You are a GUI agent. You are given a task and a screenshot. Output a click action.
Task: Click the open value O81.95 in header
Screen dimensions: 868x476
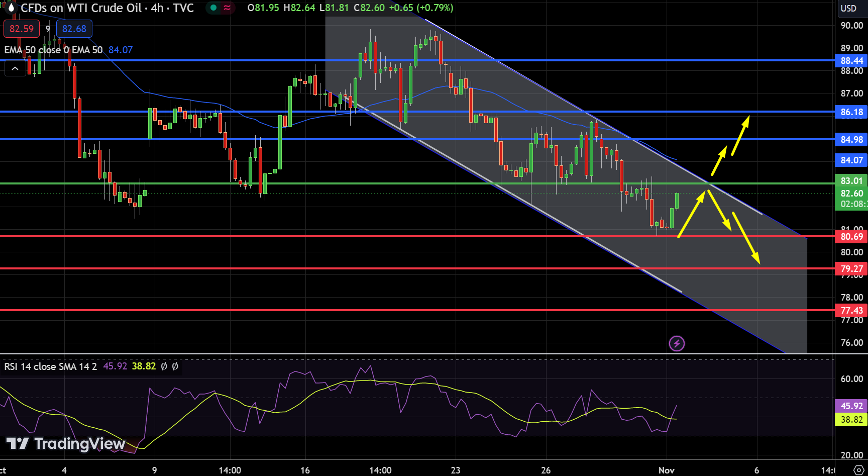click(263, 8)
